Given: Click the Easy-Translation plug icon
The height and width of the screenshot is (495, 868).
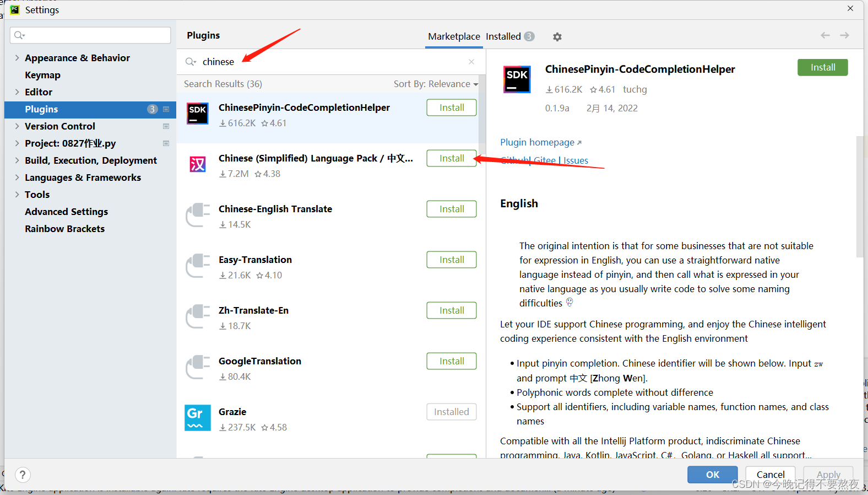Looking at the screenshot, I should pos(198,266).
